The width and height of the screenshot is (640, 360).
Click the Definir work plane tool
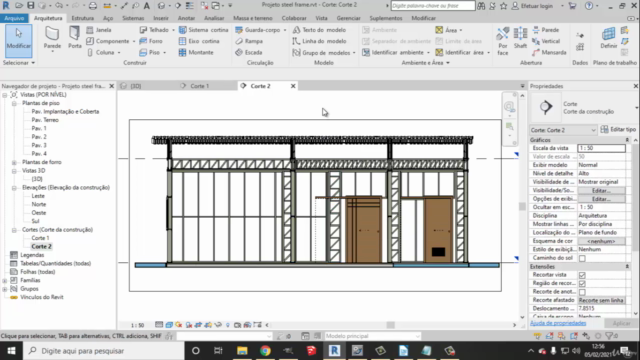coord(609,38)
